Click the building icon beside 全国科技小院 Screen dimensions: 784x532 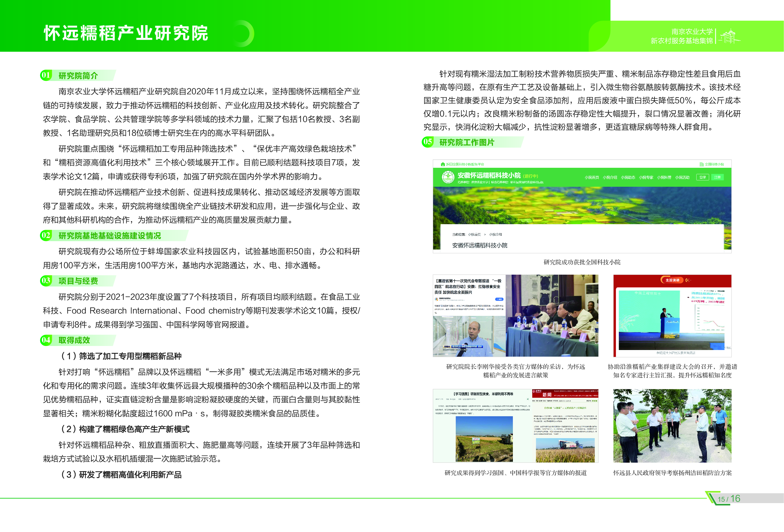702,164
